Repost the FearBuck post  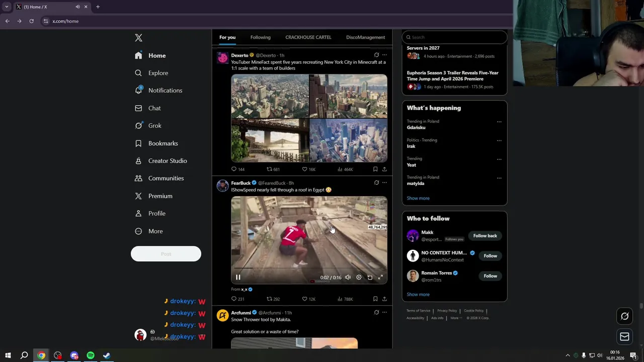tap(273, 299)
